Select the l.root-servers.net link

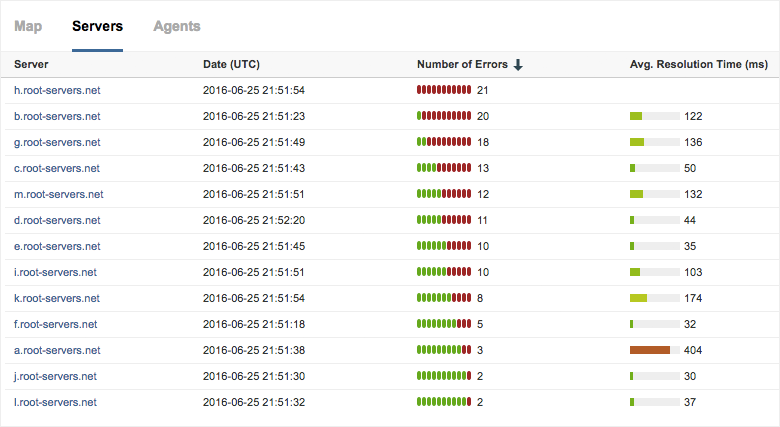click(x=55, y=402)
